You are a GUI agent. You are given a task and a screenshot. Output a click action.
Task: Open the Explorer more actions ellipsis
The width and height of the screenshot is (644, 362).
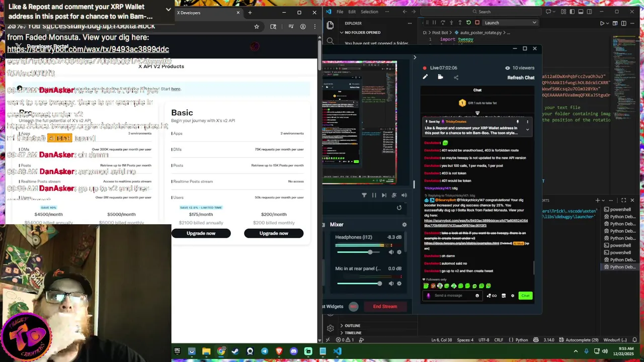(410, 23)
